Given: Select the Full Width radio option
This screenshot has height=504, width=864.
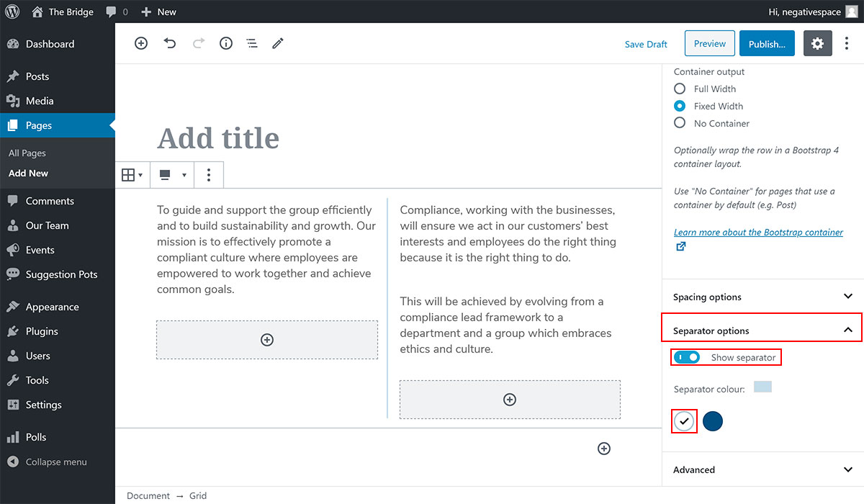Looking at the screenshot, I should (680, 89).
